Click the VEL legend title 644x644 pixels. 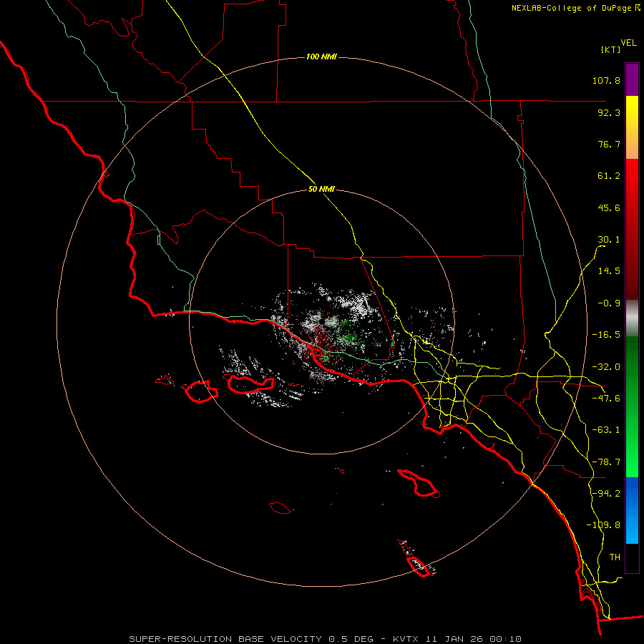(628, 43)
